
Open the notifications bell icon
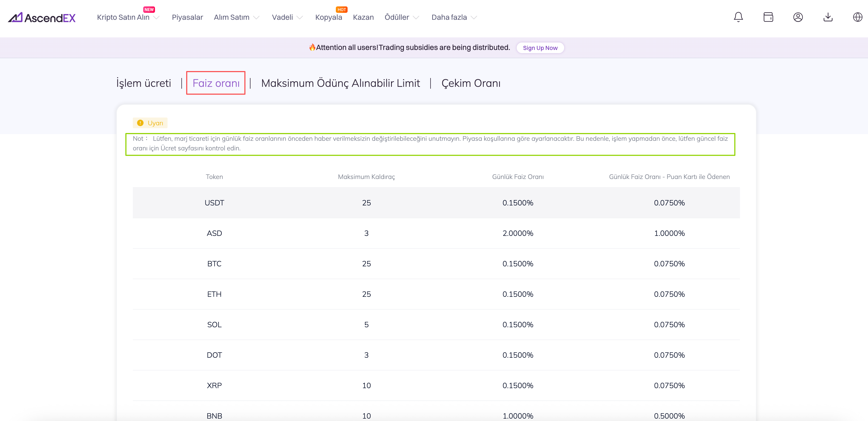click(x=738, y=17)
